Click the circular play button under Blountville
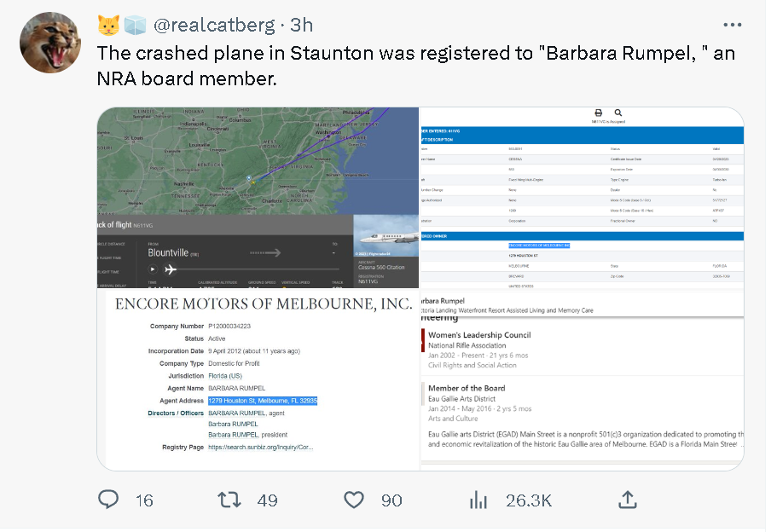 pyautogui.click(x=153, y=269)
